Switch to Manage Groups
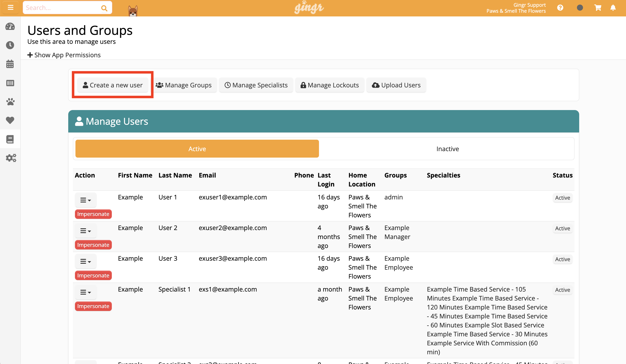The height and width of the screenshot is (364, 626). [x=185, y=85]
